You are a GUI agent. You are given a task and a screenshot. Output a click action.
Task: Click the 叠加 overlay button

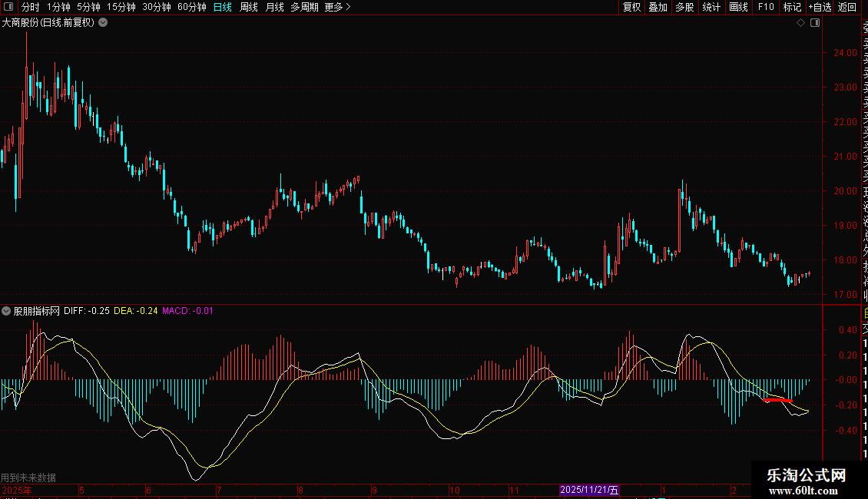[x=658, y=7]
